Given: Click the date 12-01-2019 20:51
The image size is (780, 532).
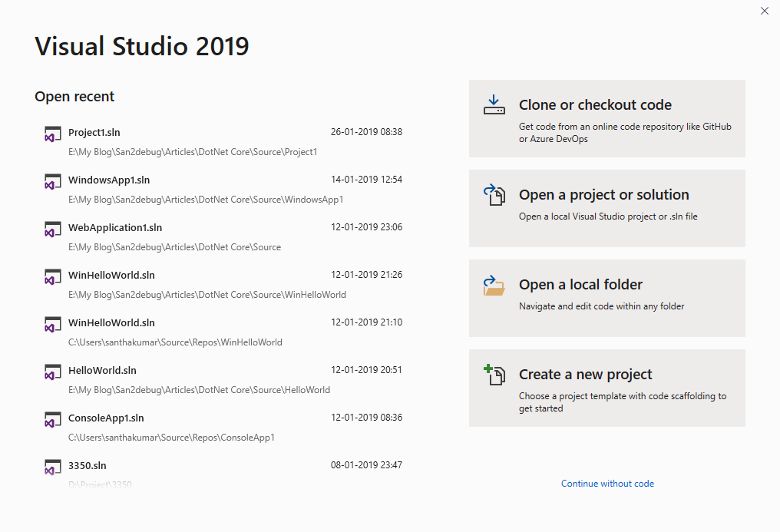Looking at the screenshot, I should [367, 370].
